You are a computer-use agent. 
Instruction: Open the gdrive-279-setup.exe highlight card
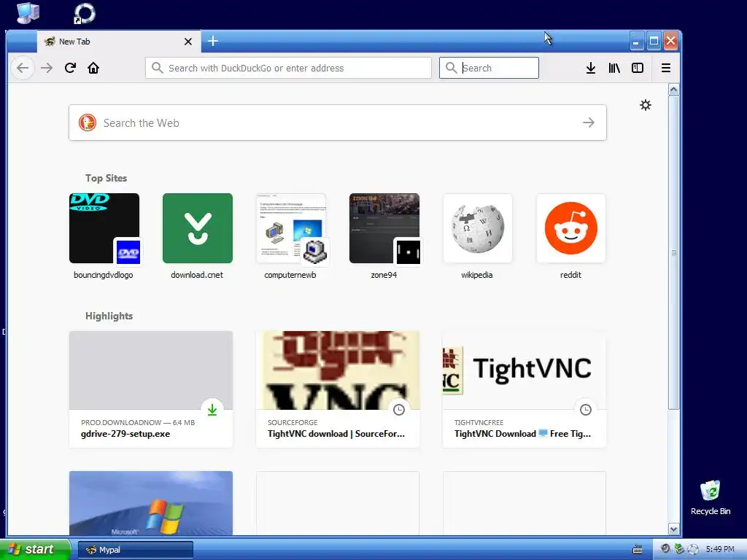click(151, 389)
